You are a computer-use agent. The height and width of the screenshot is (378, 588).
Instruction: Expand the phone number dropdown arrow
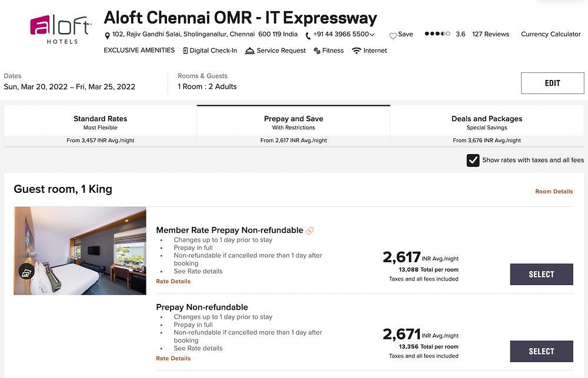coord(372,35)
